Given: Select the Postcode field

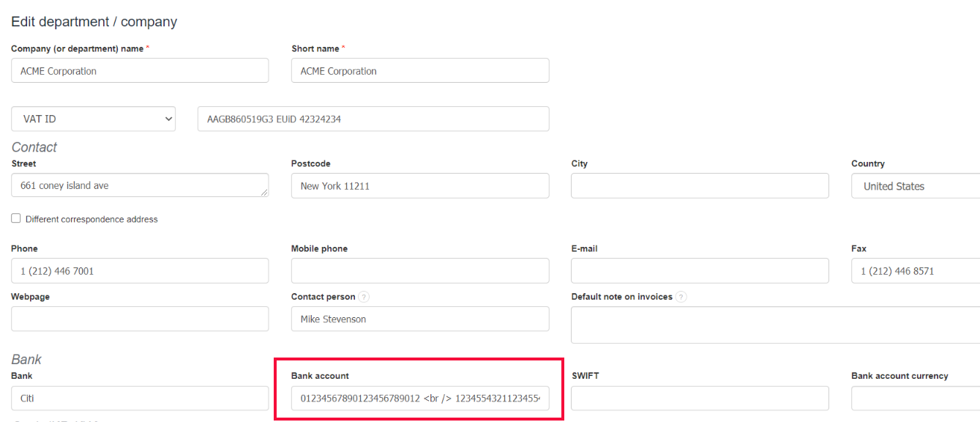Looking at the screenshot, I should [x=420, y=186].
